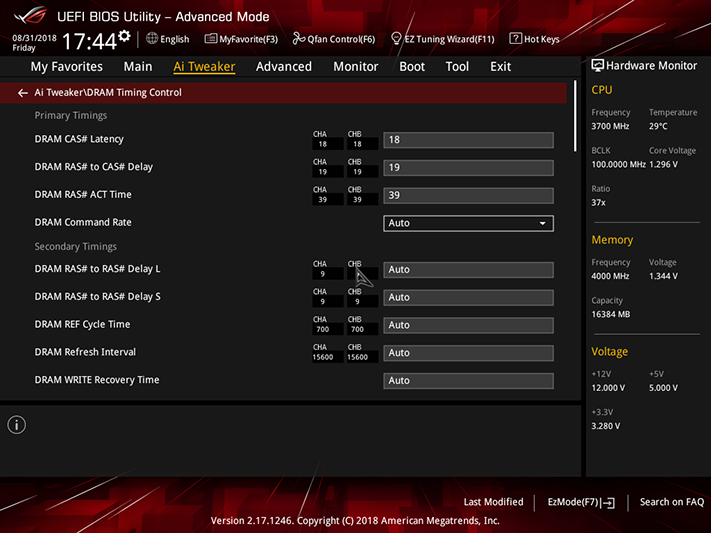Select the DRAM Command Rate label
The width and height of the screenshot is (711, 533).
tap(83, 222)
